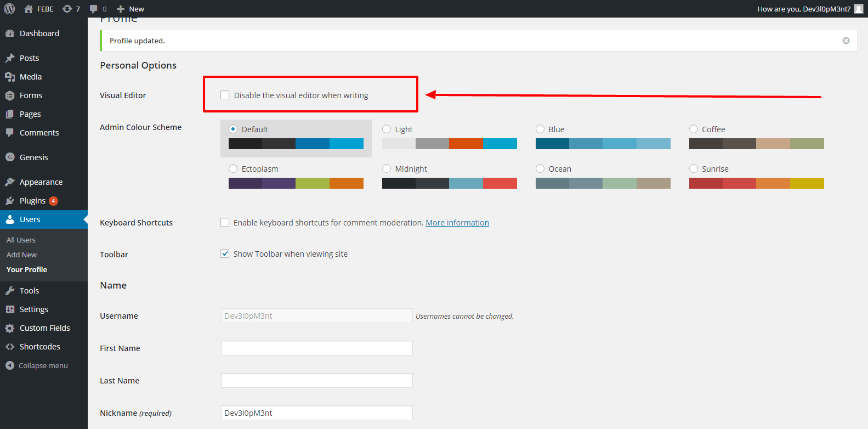868x429 pixels.
Task: Open Your Profile submenu link
Action: point(27,269)
